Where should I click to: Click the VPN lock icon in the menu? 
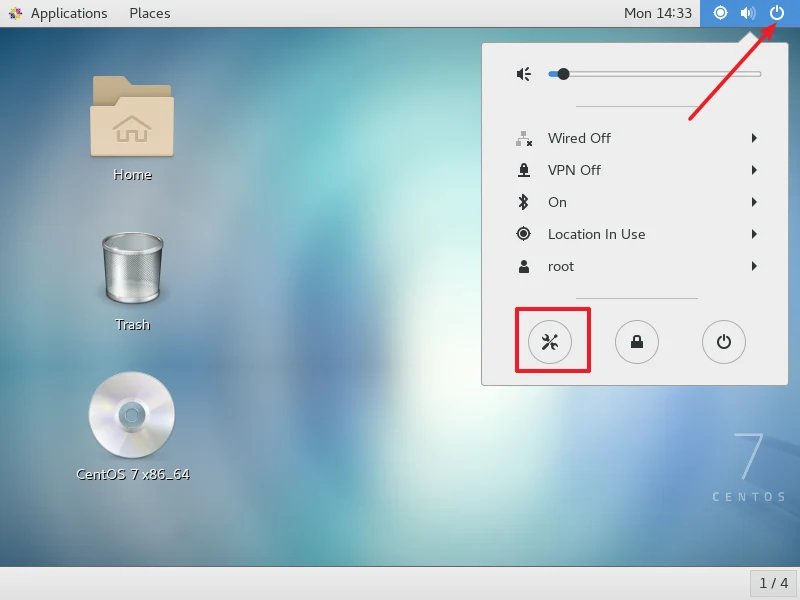coord(523,170)
